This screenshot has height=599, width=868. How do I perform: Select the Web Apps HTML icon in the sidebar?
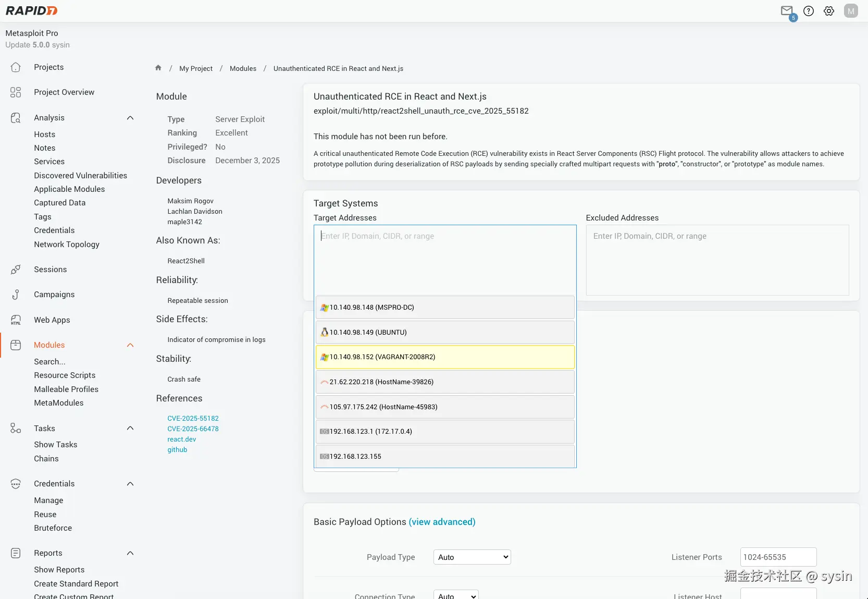coord(16,320)
